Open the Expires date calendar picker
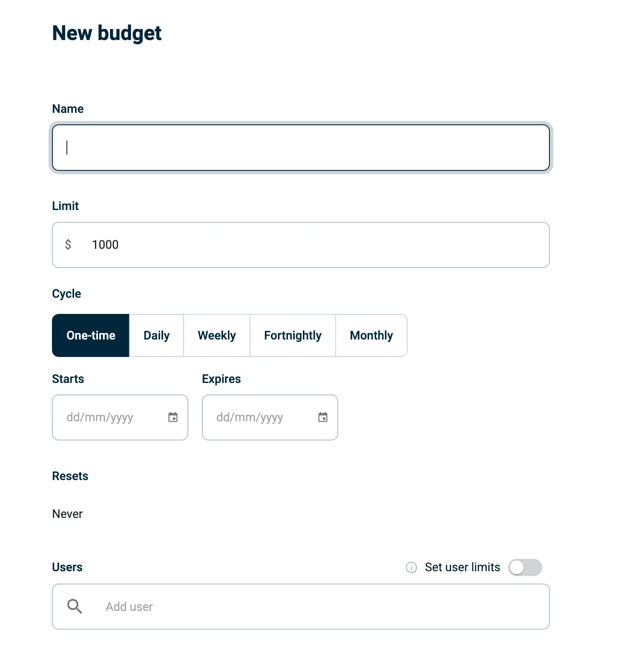 point(323,417)
